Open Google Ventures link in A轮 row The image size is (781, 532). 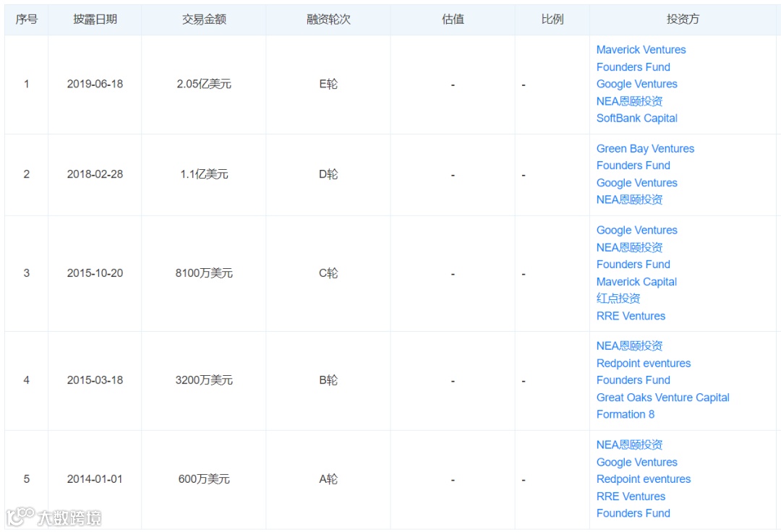[x=636, y=462]
